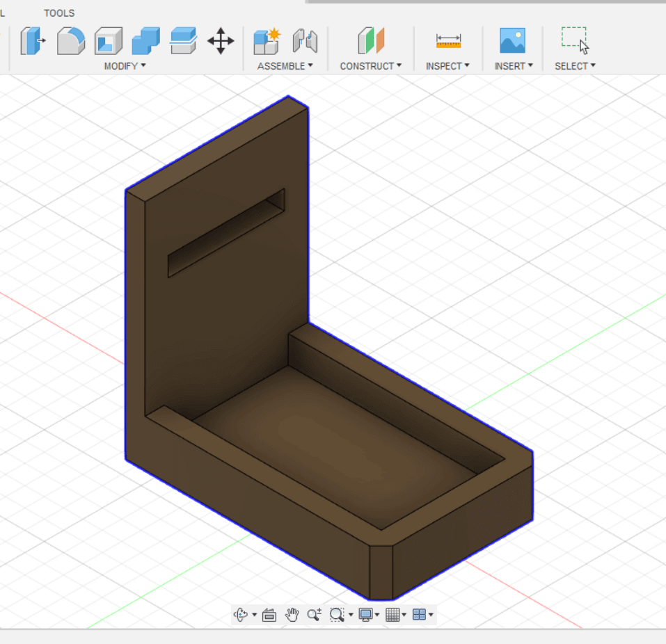This screenshot has height=644, width=666.
Task: Open the INSERT dropdown menu
Action: 514,66
